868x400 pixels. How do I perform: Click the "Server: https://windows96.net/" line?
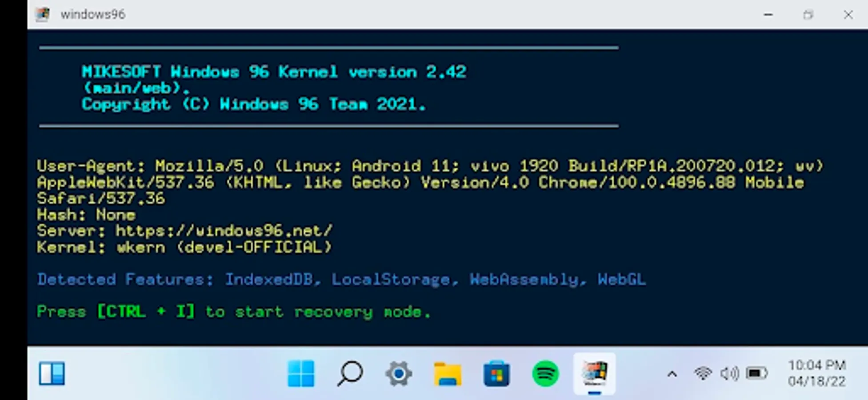tap(184, 231)
